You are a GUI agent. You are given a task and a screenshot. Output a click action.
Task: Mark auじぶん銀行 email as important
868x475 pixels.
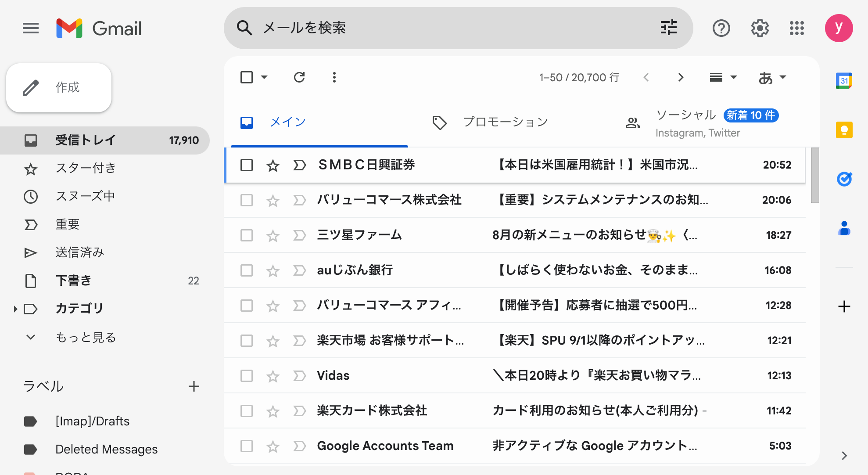[x=299, y=270]
